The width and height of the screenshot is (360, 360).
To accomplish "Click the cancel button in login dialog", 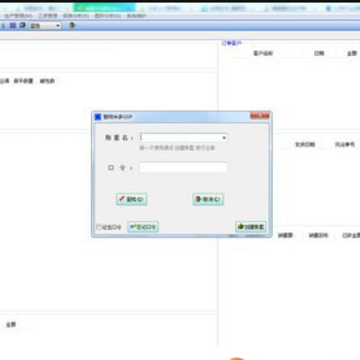I will [x=208, y=199].
